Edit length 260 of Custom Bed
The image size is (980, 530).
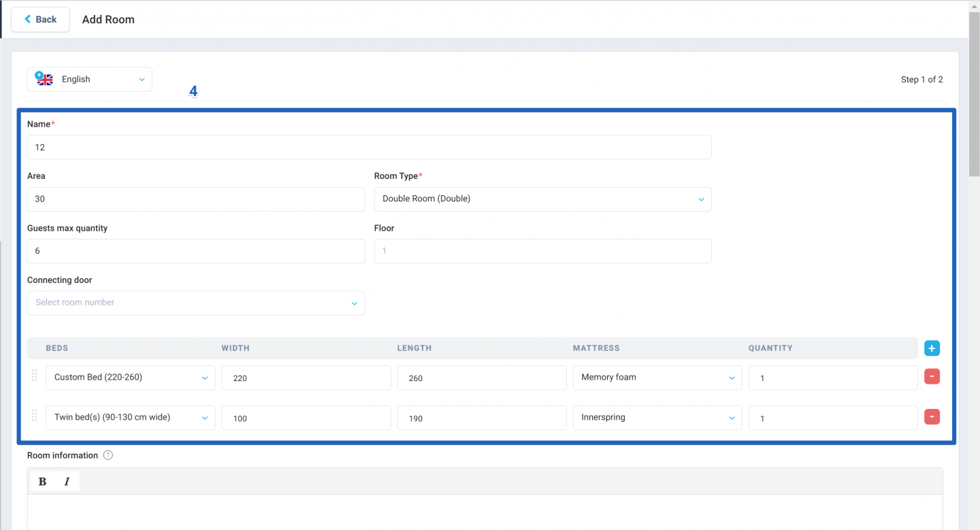(x=482, y=378)
